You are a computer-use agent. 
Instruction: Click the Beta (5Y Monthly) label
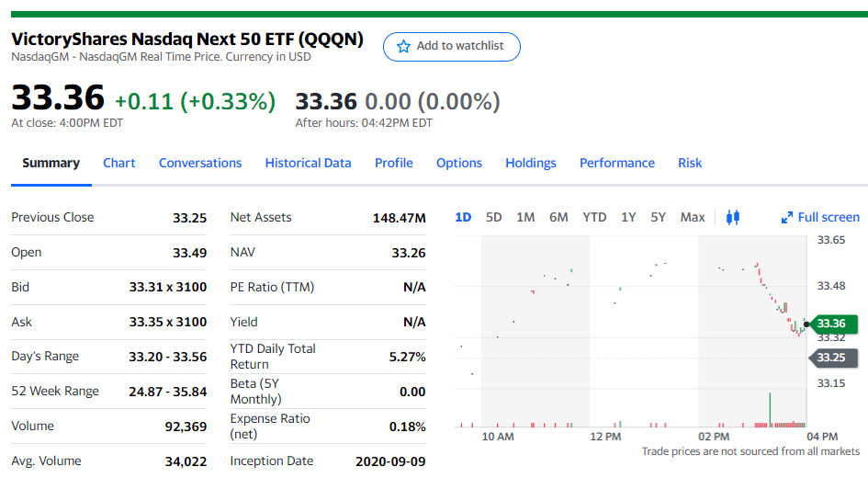[255, 391]
